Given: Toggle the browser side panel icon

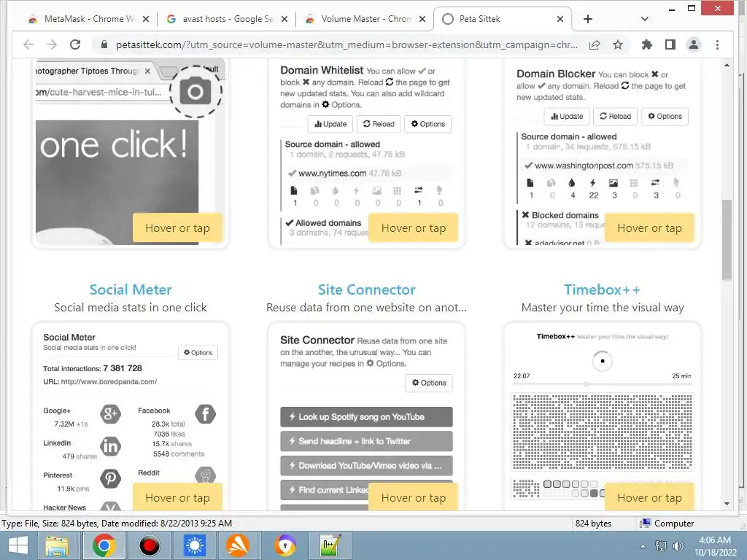Looking at the screenshot, I should point(670,44).
